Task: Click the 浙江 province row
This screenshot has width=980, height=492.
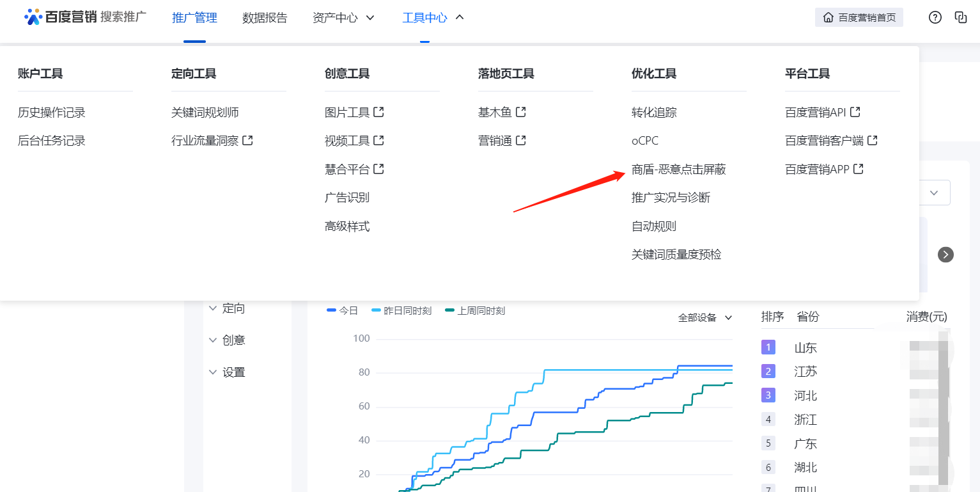Action: (x=855, y=420)
